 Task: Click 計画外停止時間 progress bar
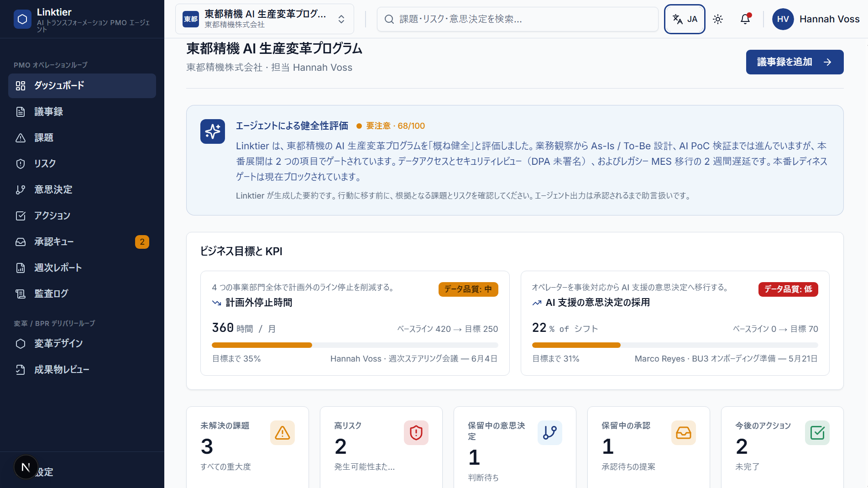(x=355, y=345)
